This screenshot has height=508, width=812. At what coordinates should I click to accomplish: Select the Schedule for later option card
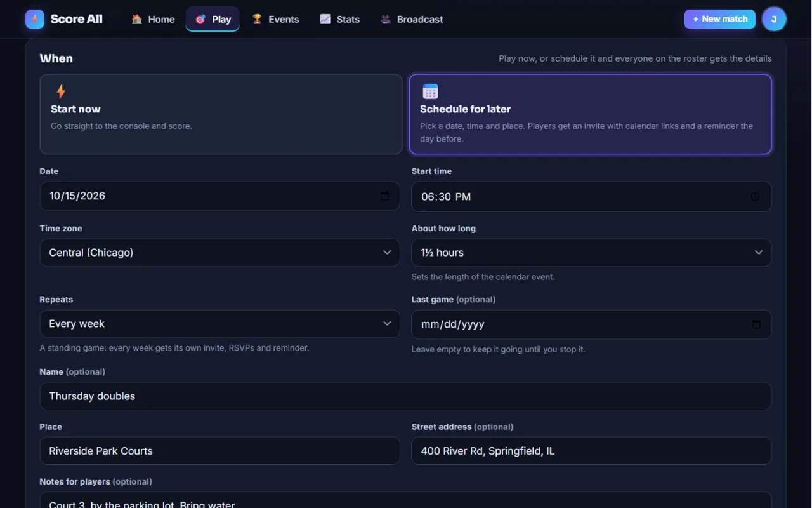[x=591, y=114]
